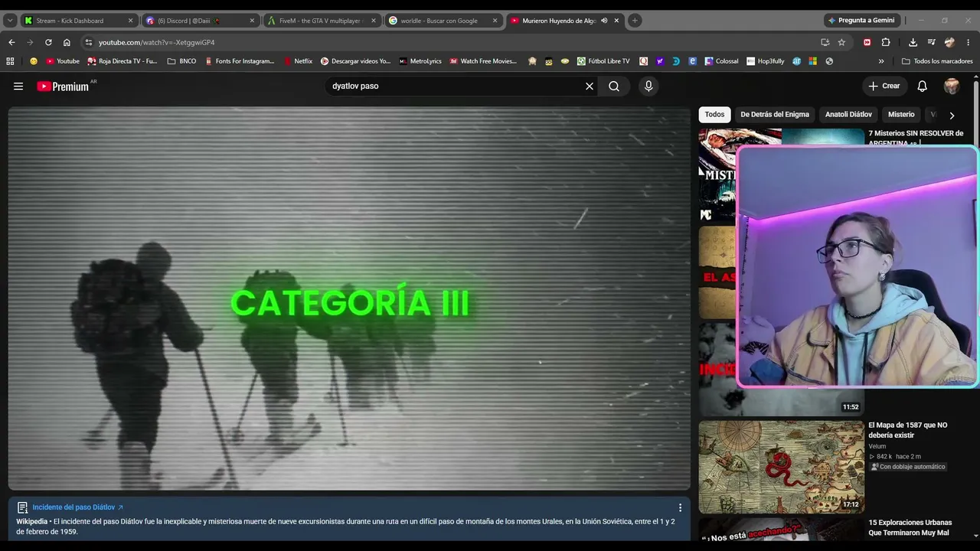Screen dimensions: 980x551
Task: Close the Stream - Kick Dashboard tab
Action: coord(130,21)
